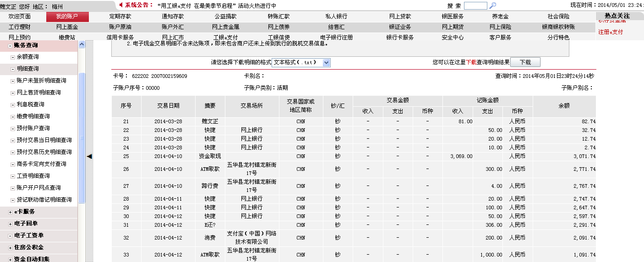Viewport: 644px width, 262px height.
Task: Open 分行特色 menu
Action: pyautogui.click(x=558, y=38)
